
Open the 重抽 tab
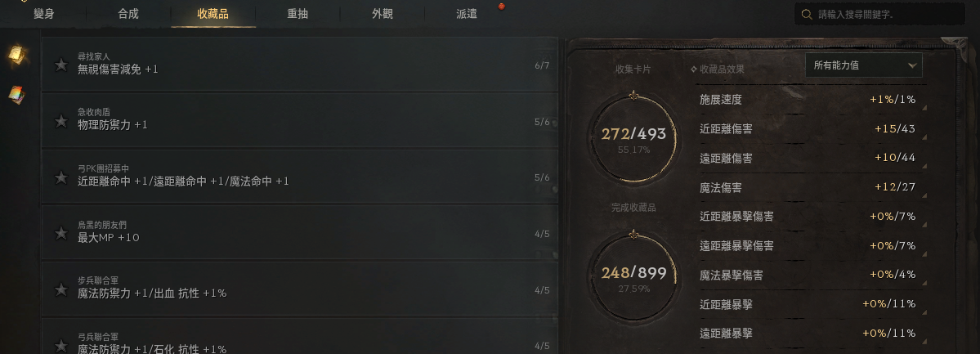pos(298,14)
